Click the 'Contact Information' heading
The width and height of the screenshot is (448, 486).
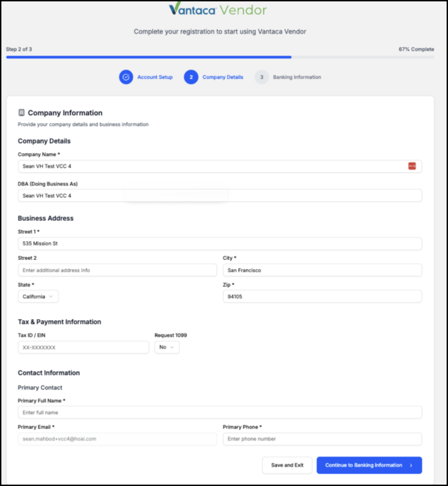[x=49, y=373]
